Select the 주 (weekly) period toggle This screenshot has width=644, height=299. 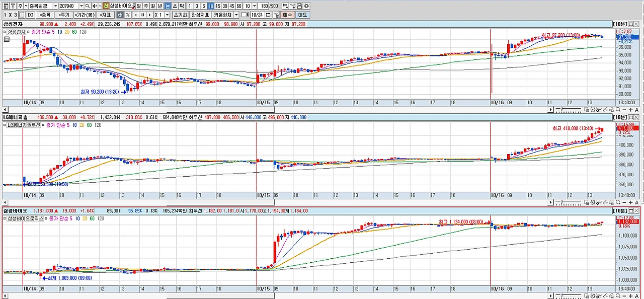point(146,6)
